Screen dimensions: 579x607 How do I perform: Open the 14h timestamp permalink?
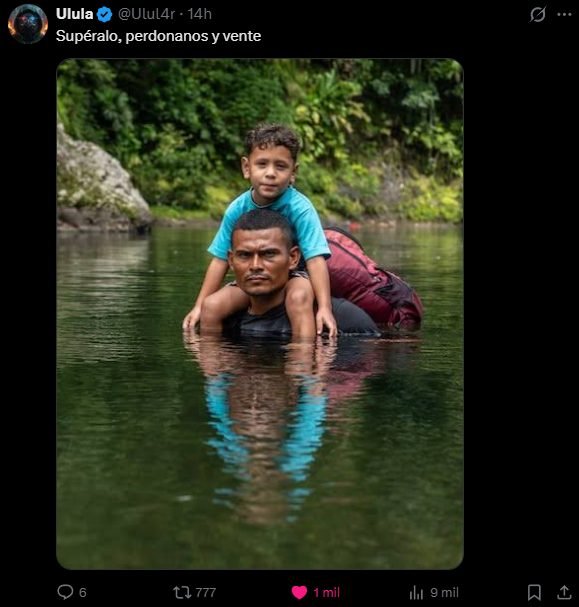200,14
